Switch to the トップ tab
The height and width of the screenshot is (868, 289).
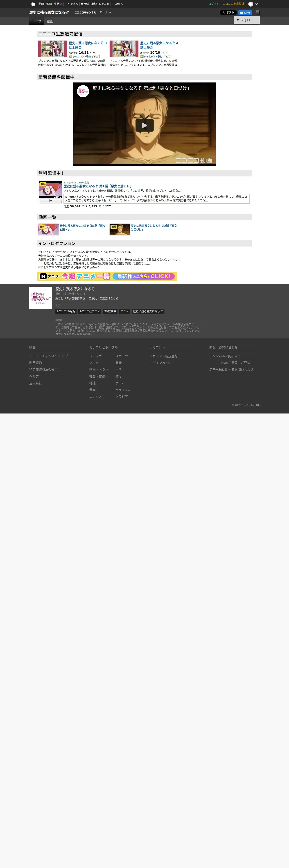(x=36, y=21)
